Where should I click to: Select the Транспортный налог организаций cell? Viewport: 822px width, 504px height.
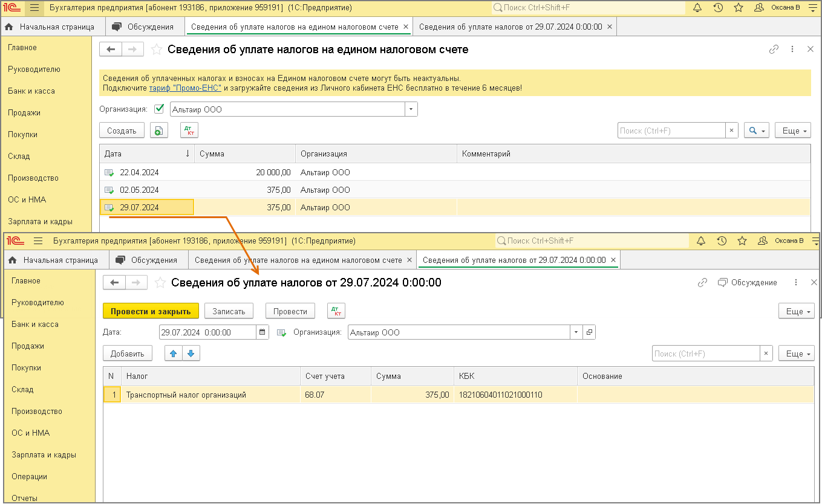point(210,395)
